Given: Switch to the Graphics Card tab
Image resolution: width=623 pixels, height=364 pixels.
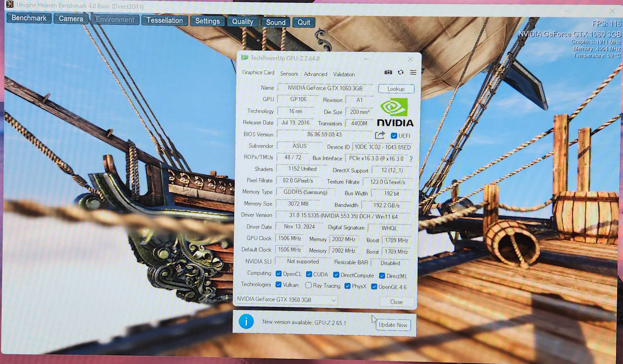Looking at the screenshot, I should coord(258,72).
